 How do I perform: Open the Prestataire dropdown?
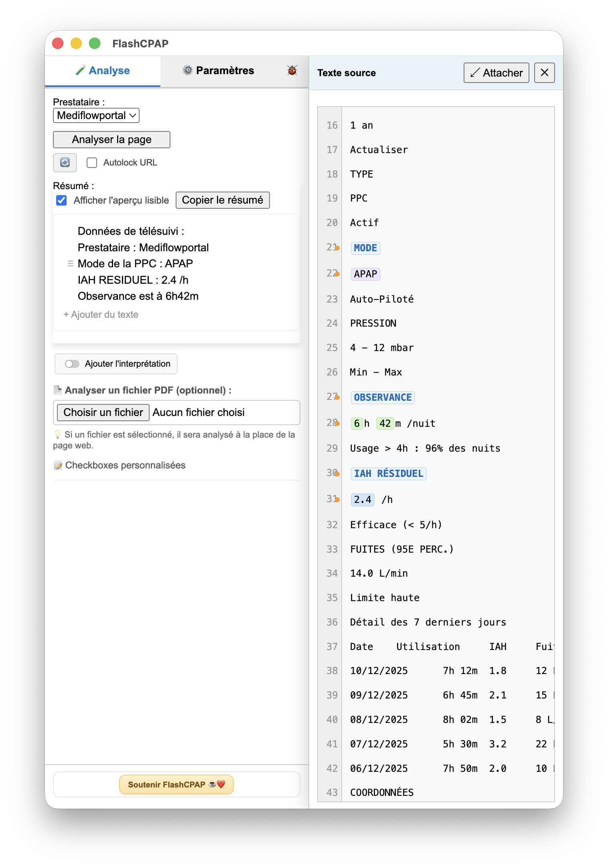[96, 116]
